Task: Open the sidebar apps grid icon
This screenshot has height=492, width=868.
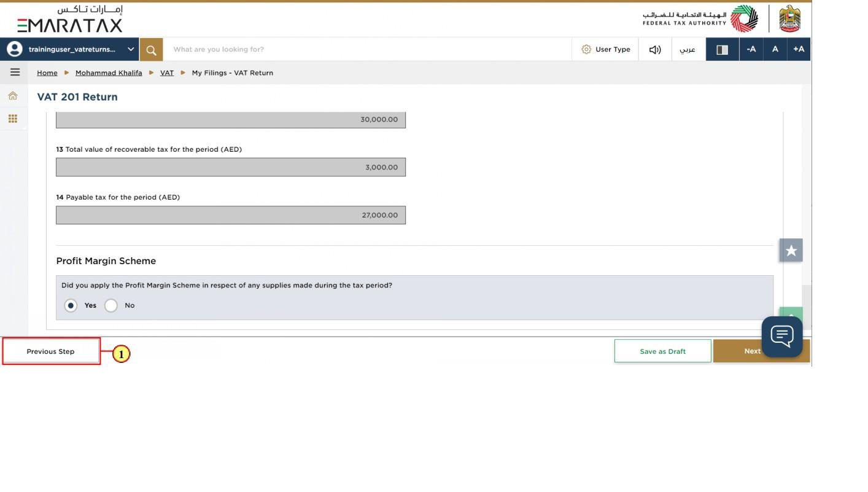Action: click(x=13, y=119)
